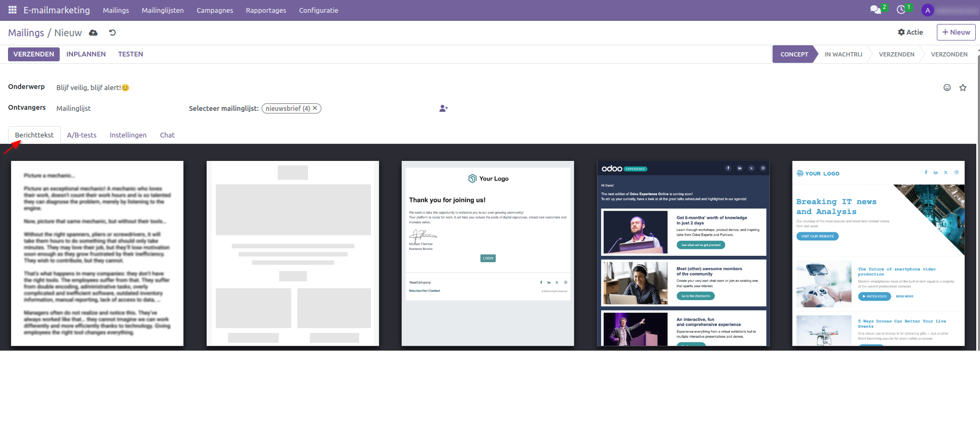Open the Configuratie menu
Screen dimensions: 980x438
pos(319,10)
